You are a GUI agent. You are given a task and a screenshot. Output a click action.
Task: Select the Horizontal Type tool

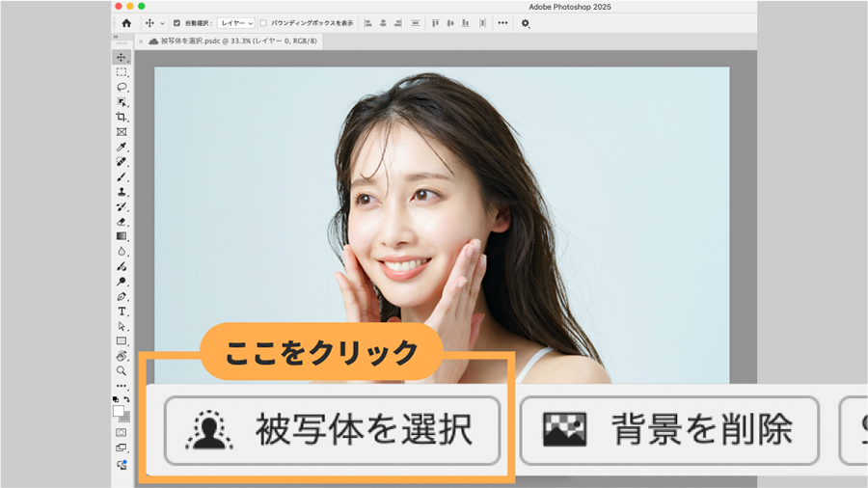[122, 312]
